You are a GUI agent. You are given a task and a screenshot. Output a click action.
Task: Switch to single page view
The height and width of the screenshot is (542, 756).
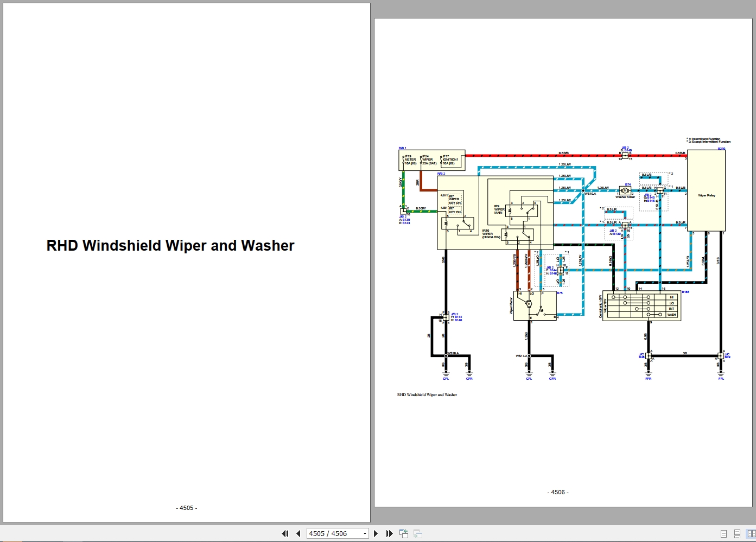coord(723,534)
